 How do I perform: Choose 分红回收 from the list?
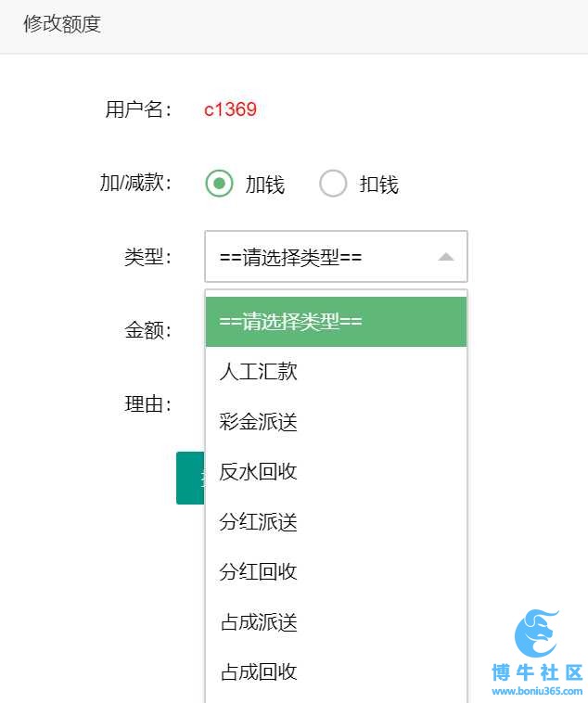tap(336, 572)
